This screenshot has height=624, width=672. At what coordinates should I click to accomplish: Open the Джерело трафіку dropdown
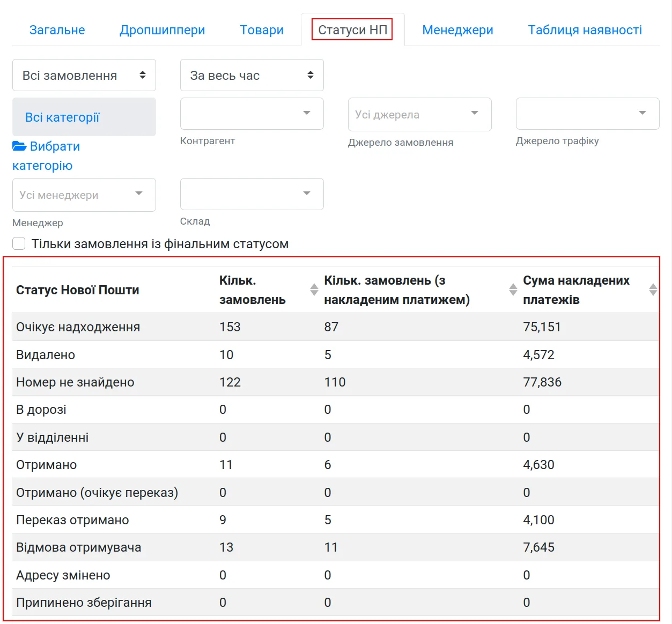pyautogui.click(x=588, y=114)
